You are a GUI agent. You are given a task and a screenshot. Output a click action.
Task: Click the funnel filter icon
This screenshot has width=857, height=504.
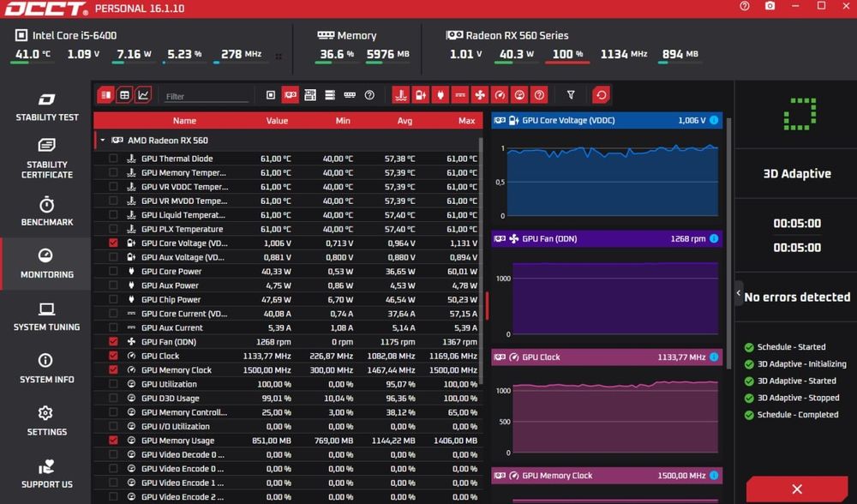pyautogui.click(x=571, y=95)
